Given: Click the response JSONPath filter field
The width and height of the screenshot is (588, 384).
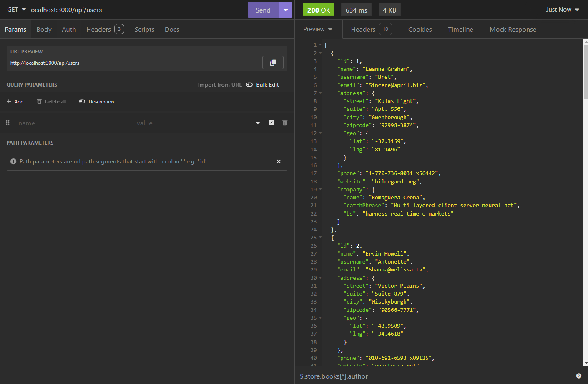Looking at the screenshot, I should [x=434, y=376].
